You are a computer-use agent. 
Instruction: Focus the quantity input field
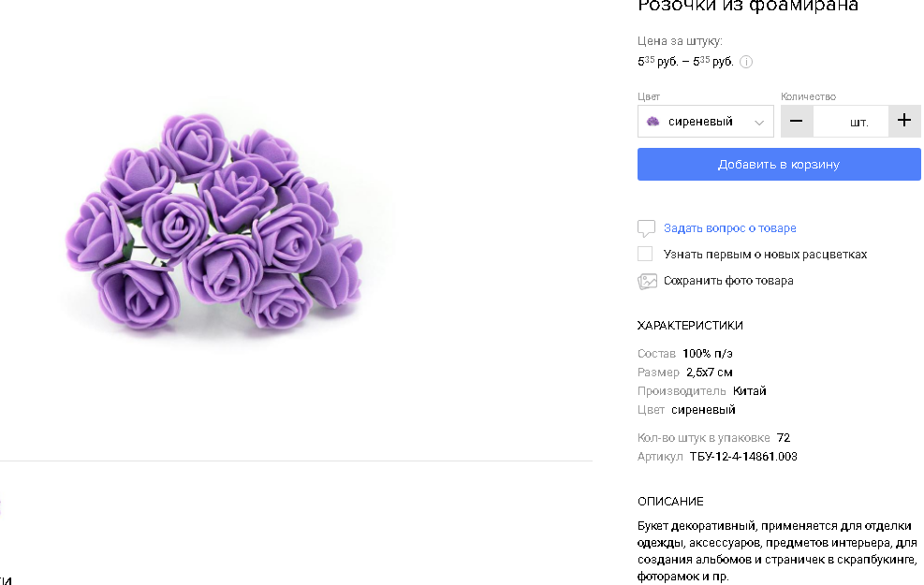(850, 122)
